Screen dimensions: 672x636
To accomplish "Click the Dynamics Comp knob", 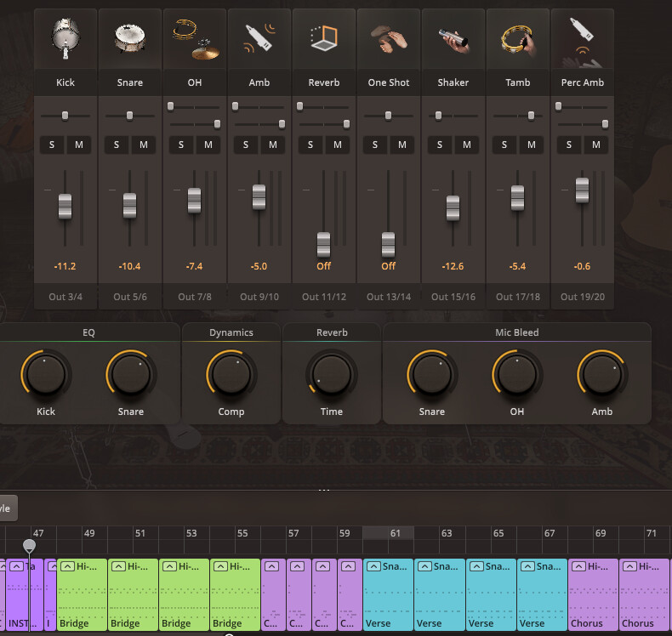I will [x=231, y=374].
